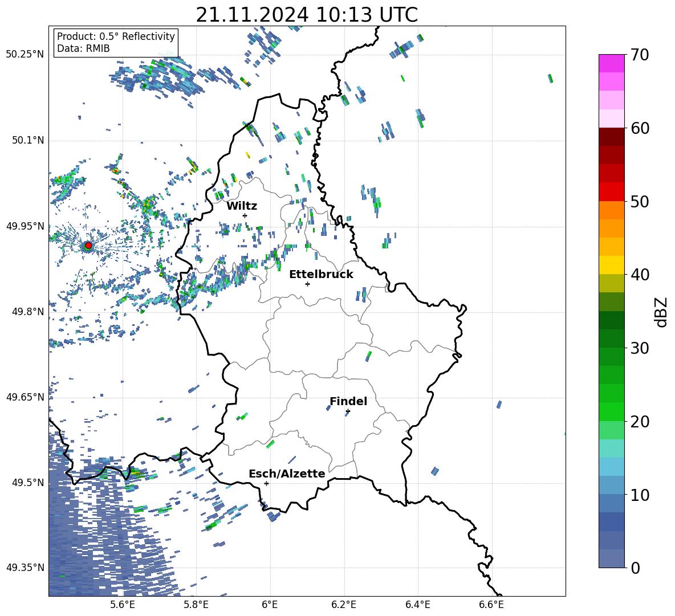Click the 'Data: RMIB' text
This screenshot has width=675, height=616.
[x=83, y=48]
